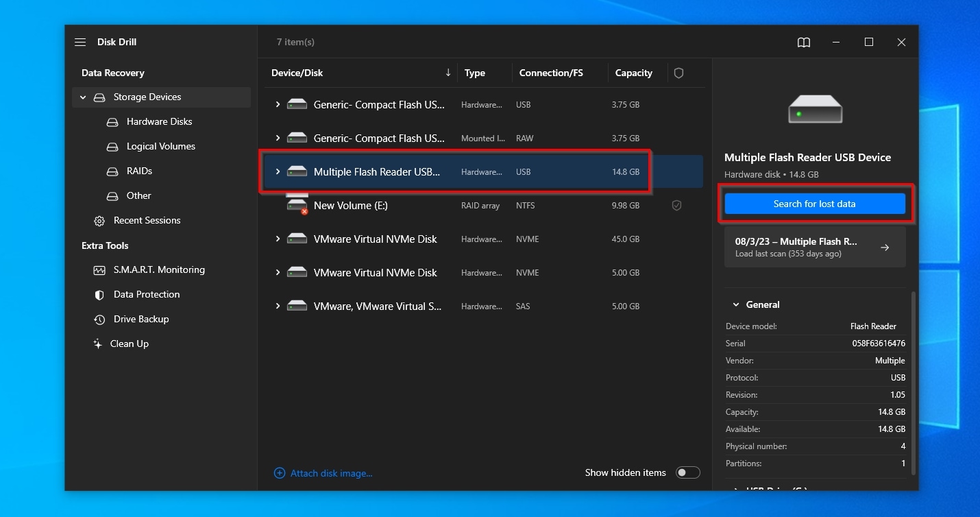Viewport: 980px width, 517px height.
Task: Toggle Show hidden items switch
Action: [x=687, y=472]
